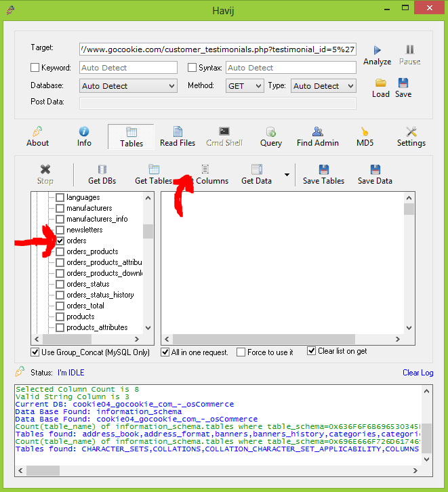Screen dimensions: 448x492
Task: Click the Get Data icon
Action: tap(257, 169)
